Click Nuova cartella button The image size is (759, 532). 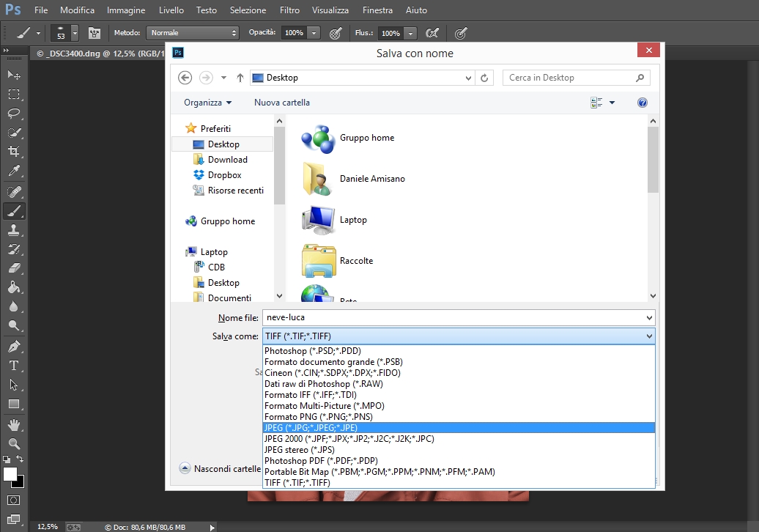(x=282, y=103)
